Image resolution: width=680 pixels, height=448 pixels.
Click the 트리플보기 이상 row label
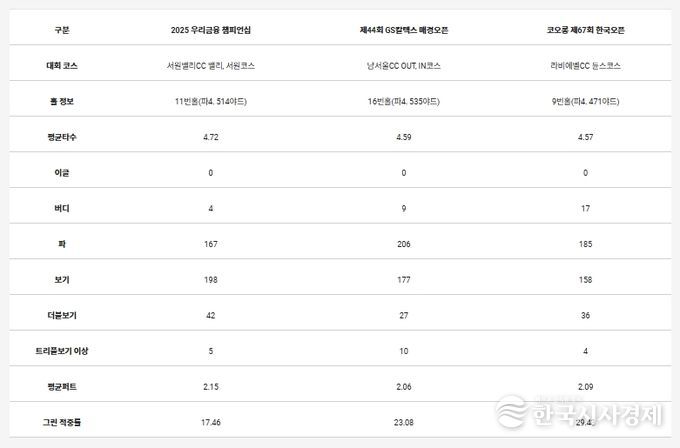62,351
